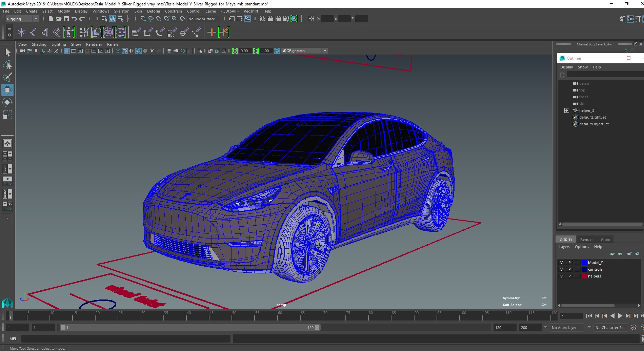Click the IPR render icon
This screenshot has width=644, height=351.
278,19
